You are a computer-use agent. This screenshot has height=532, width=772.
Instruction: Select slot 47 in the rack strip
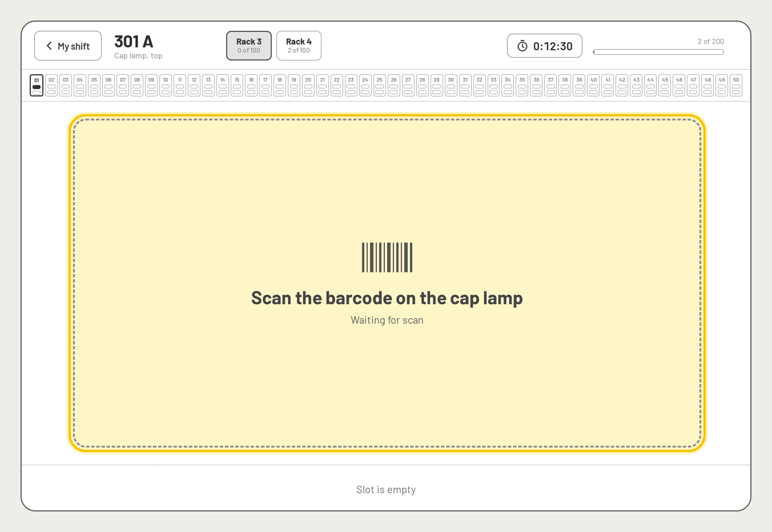[x=693, y=86]
